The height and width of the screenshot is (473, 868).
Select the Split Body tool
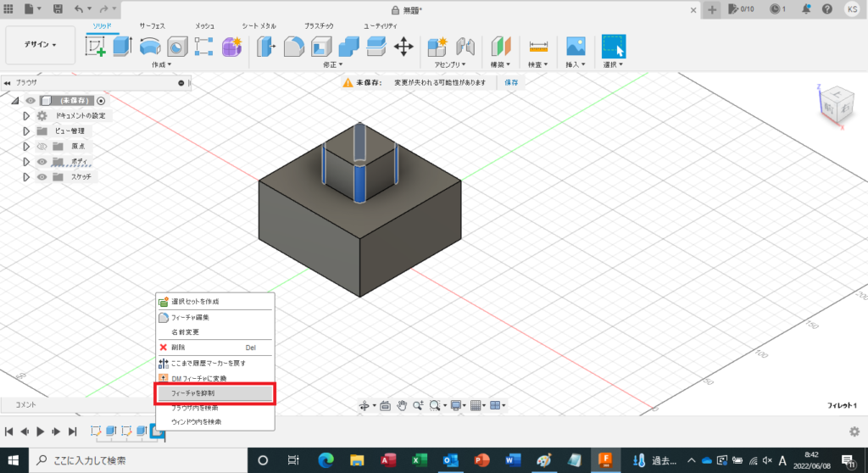(x=376, y=47)
